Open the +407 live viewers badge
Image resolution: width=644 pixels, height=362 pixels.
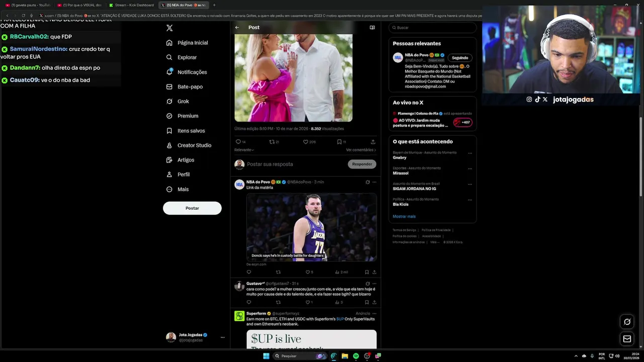click(x=462, y=122)
